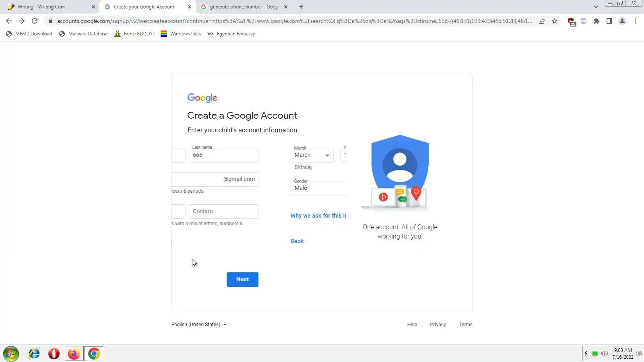Show hidden tray icons arrow
The image size is (644, 362).
click(586, 353)
